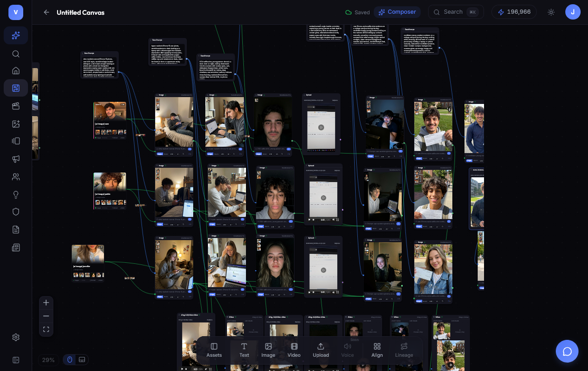Open the chat support bubble button

coord(567,351)
